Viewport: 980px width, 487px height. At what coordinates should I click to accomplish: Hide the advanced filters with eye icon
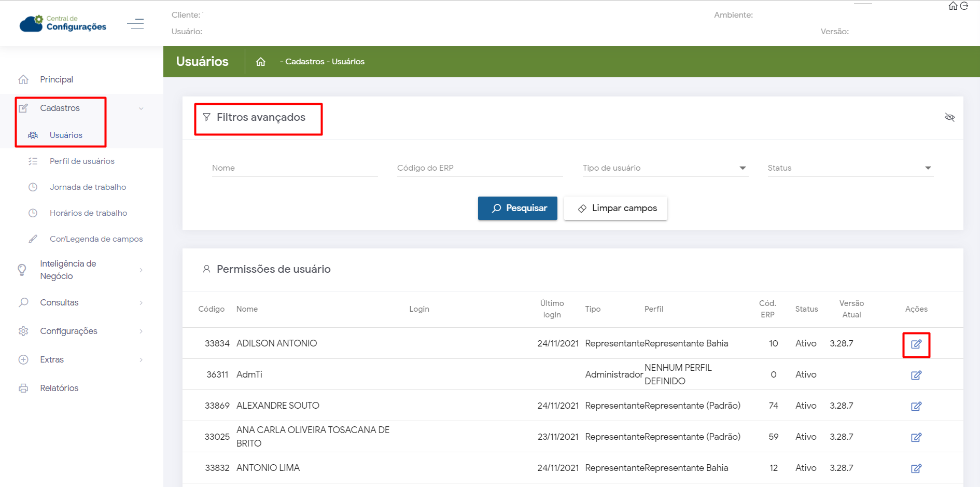pyautogui.click(x=949, y=117)
